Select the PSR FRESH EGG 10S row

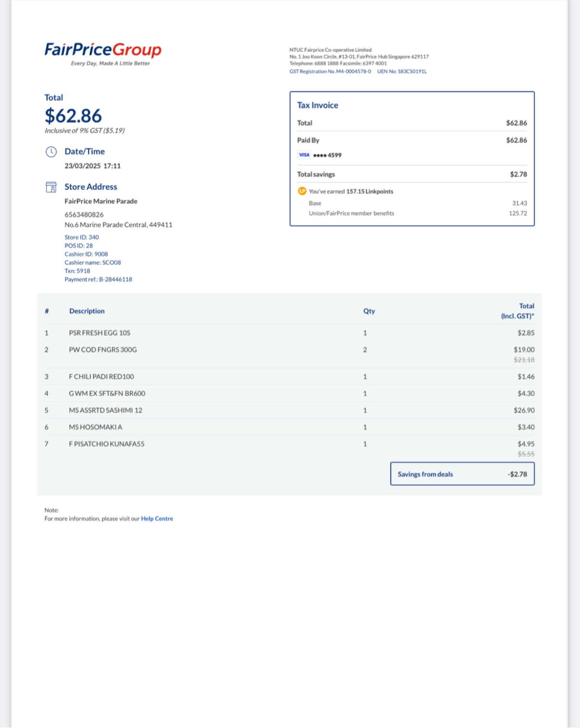pyautogui.click(x=290, y=333)
